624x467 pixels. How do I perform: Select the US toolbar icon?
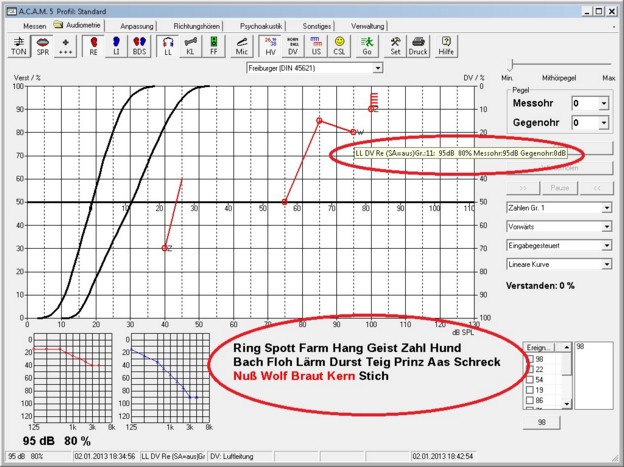316,46
